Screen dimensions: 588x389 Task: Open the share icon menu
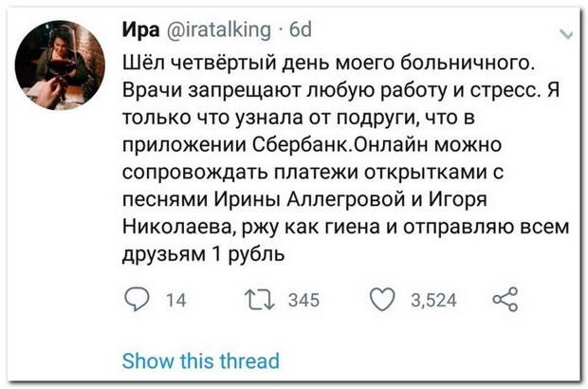click(x=505, y=300)
